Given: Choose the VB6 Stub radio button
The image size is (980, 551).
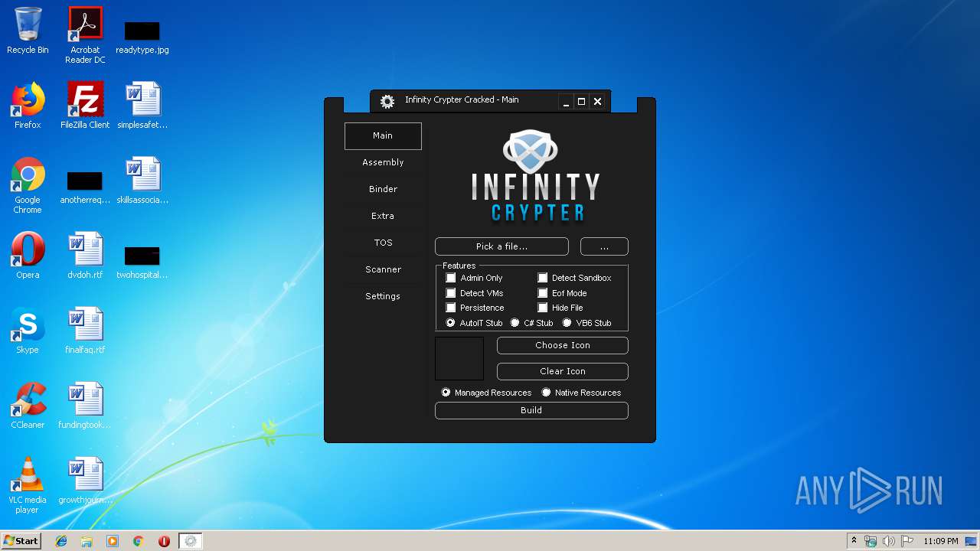Looking at the screenshot, I should pyautogui.click(x=567, y=323).
